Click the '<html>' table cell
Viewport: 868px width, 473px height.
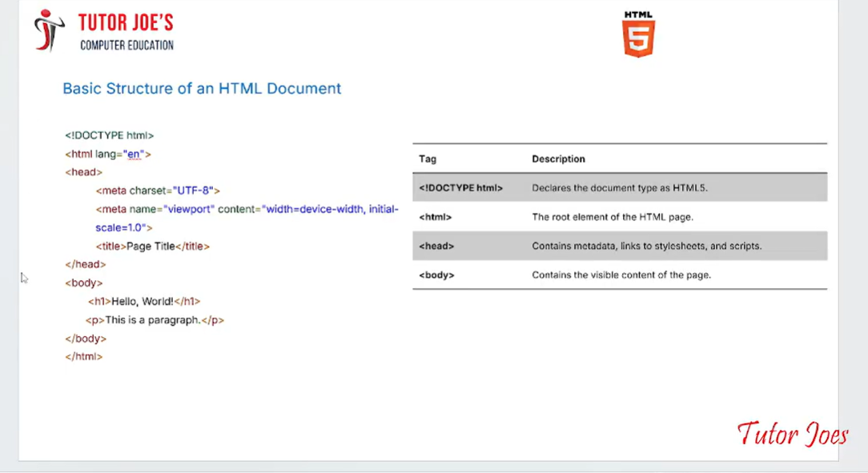(x=435, y=218)
